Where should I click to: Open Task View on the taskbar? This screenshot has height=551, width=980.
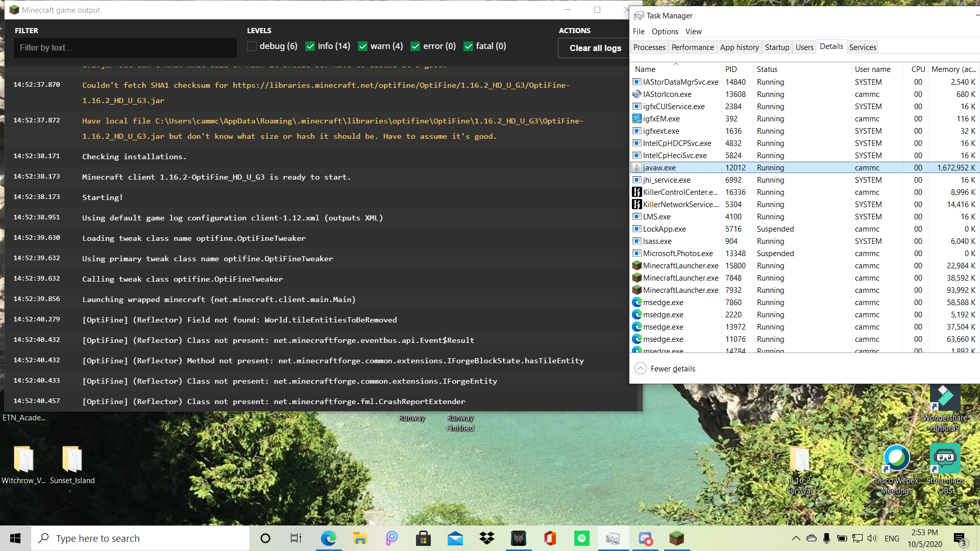click(296, 538)
